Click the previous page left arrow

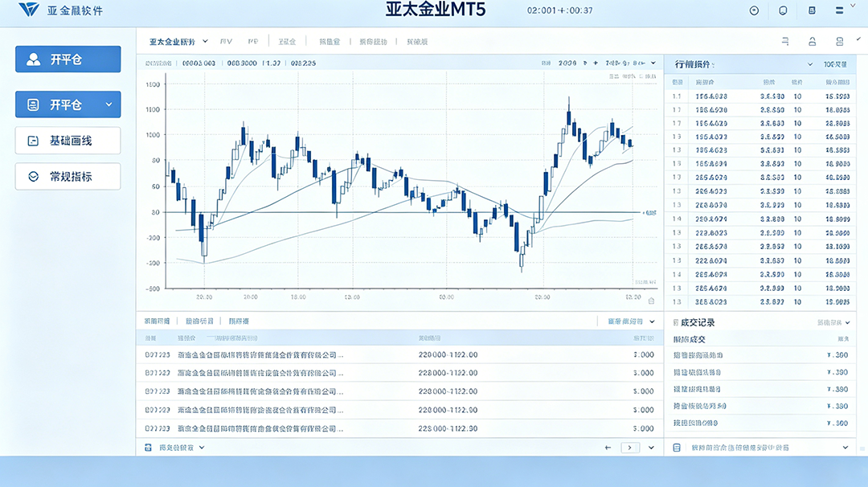(608, 447)
